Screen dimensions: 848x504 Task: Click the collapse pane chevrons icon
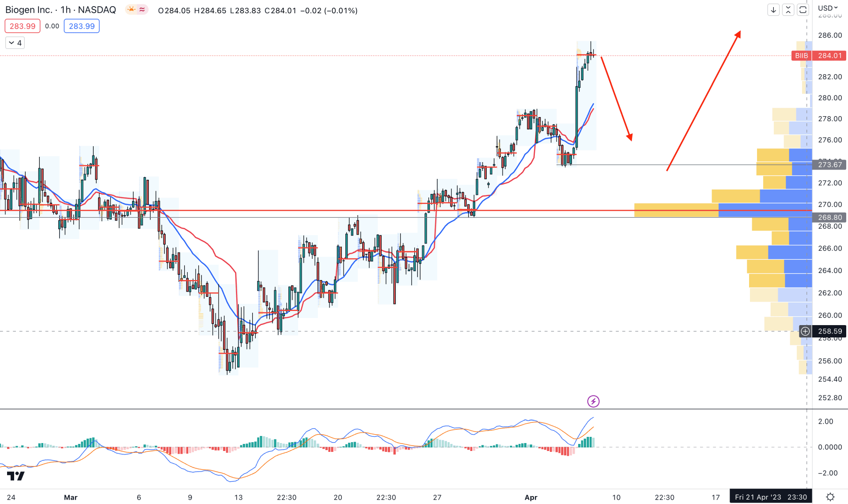[x=788, y=10]
